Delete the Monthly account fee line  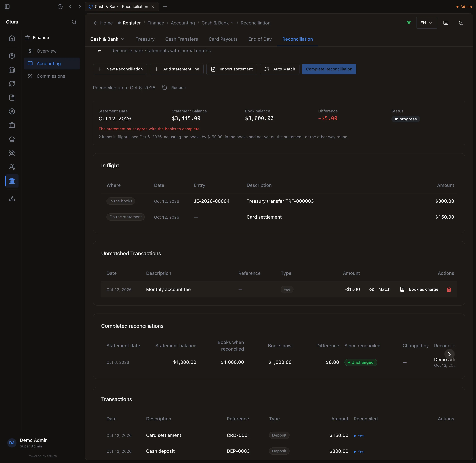[x=449, y=289]
